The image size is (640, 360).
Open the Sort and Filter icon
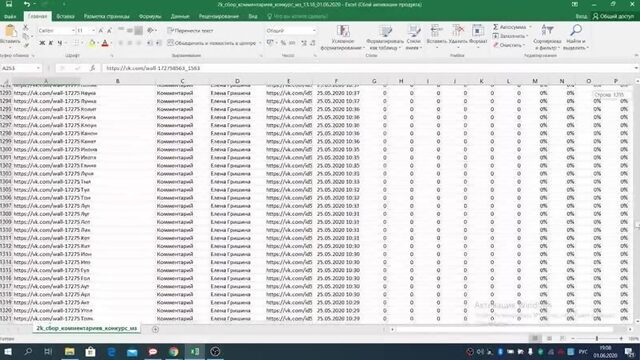[x=547, y=31]
